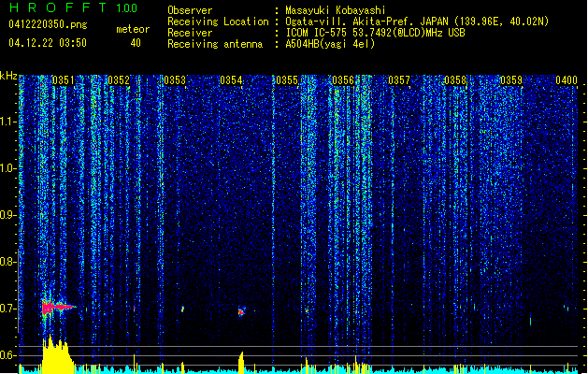Click the kHz axis unit label

click(8, 76)
